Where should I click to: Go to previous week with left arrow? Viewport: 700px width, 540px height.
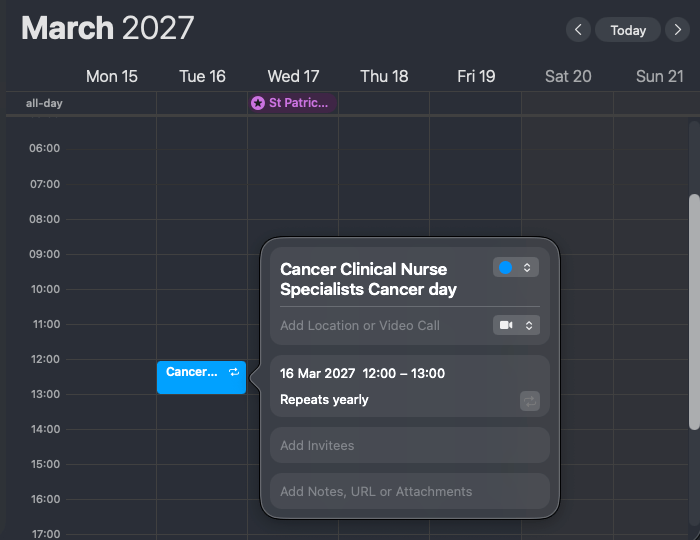pos(578,30)
